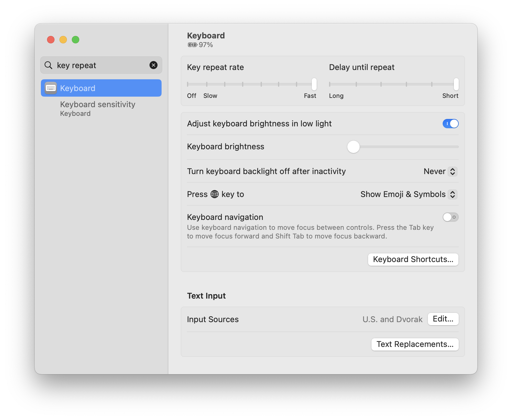Click the Off end of Key repeat rate
Screen dimensions: 512x420
tap(192, 96)
